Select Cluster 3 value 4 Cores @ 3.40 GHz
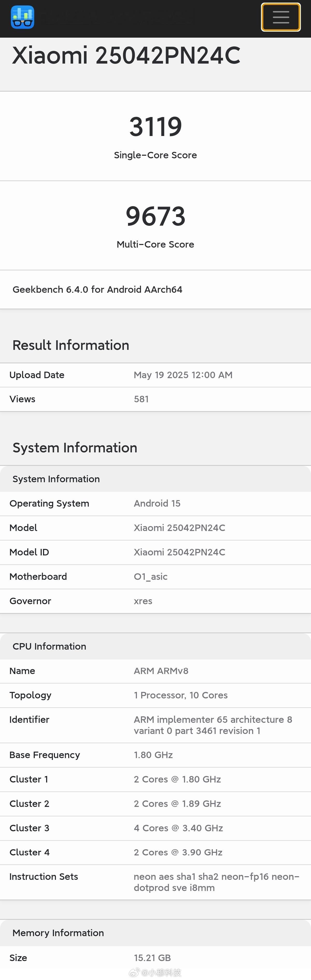This screenshot has height=980, width=311. 178,828
